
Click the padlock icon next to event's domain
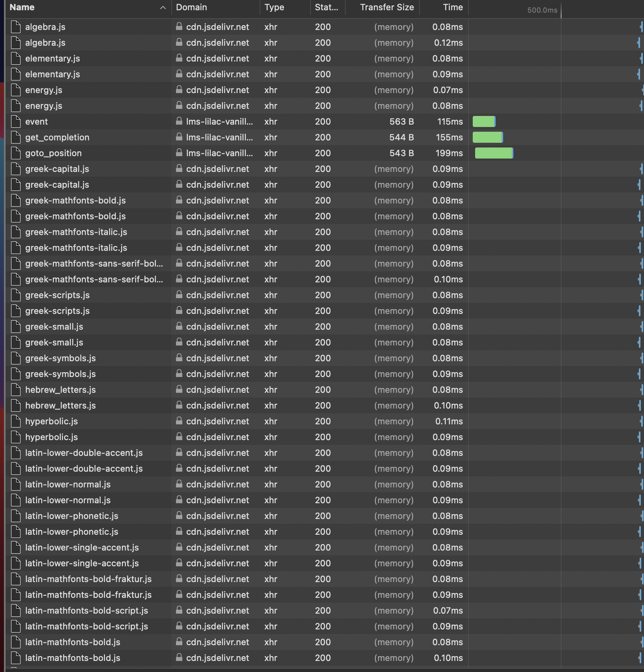pos(179,122)
